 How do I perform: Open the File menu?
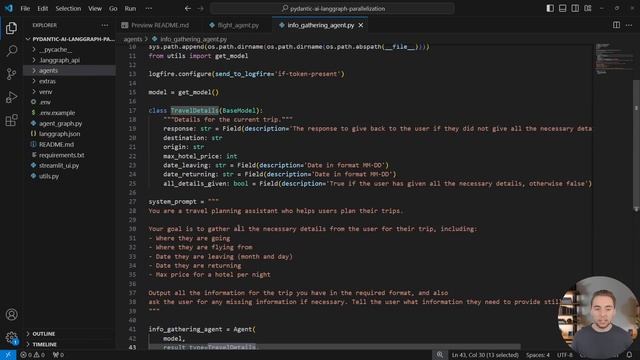coord(25,8)
